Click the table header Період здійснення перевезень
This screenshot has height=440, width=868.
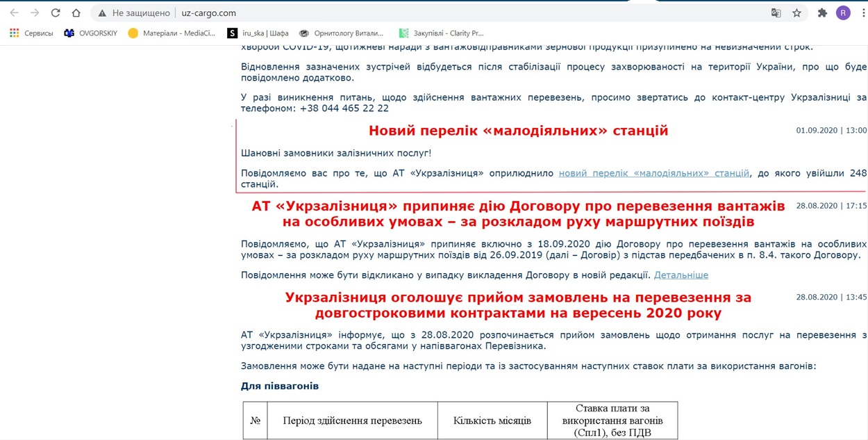352,421
